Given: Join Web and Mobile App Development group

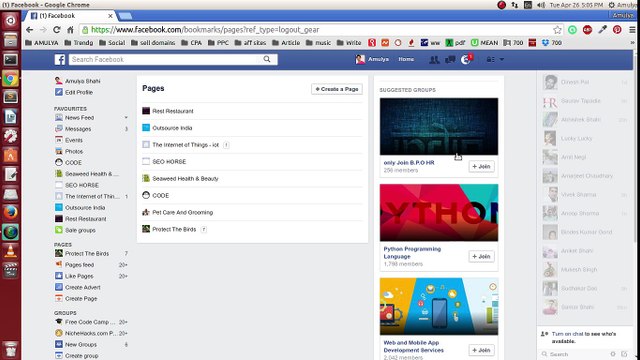Looking at the screenshot, I should (x=481, y=350).
